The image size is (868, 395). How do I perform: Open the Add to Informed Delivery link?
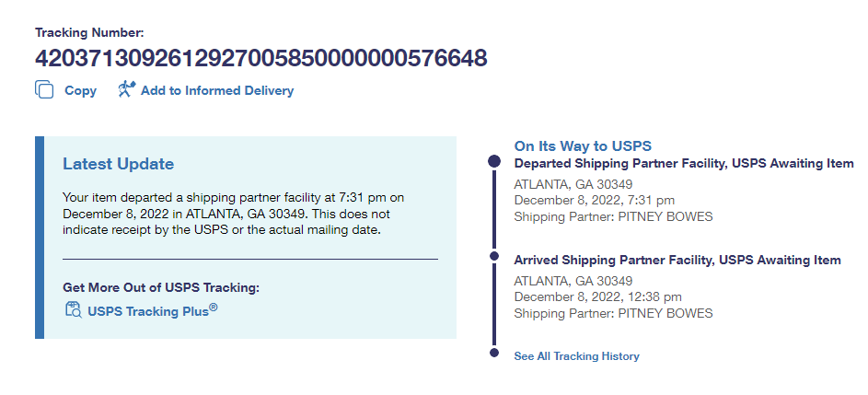coord(217,90)
